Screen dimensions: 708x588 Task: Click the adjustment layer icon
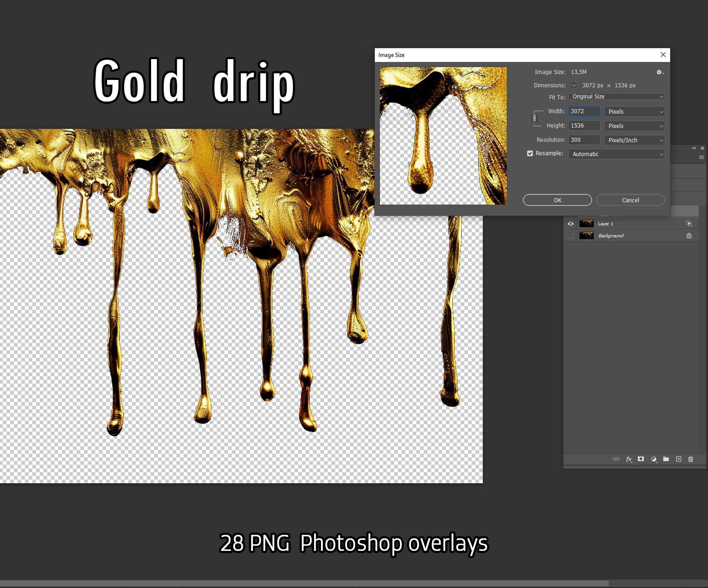tap(654, 459)
